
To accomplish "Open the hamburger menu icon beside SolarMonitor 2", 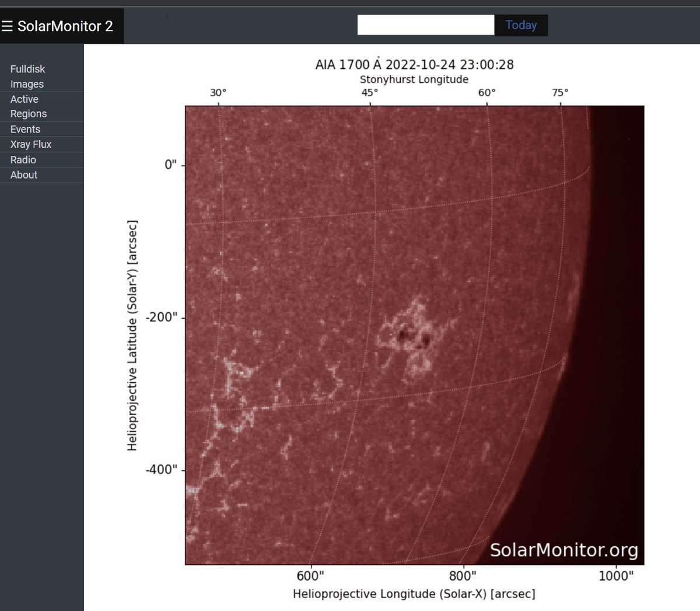I will tap(7, 26).
